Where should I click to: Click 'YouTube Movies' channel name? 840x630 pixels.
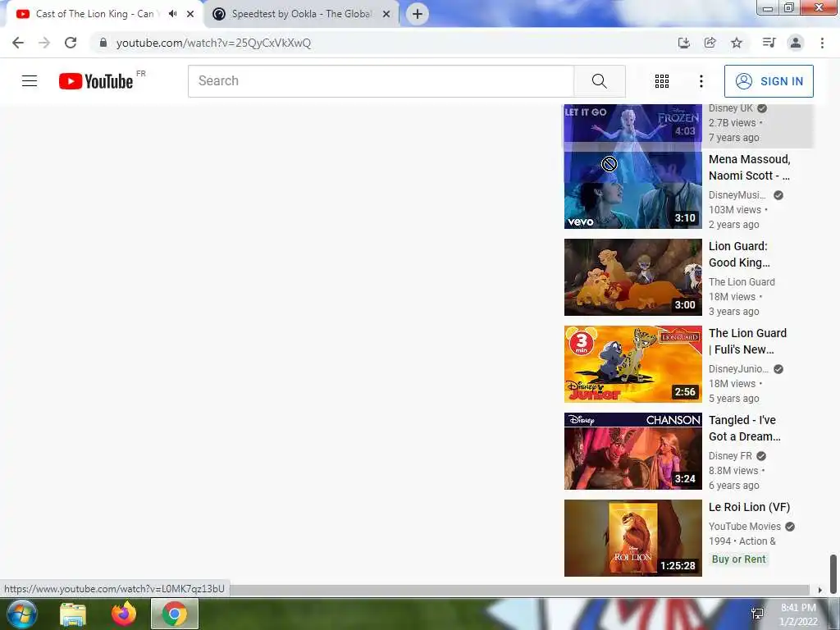pyautogui.click(x=745, y=527)
